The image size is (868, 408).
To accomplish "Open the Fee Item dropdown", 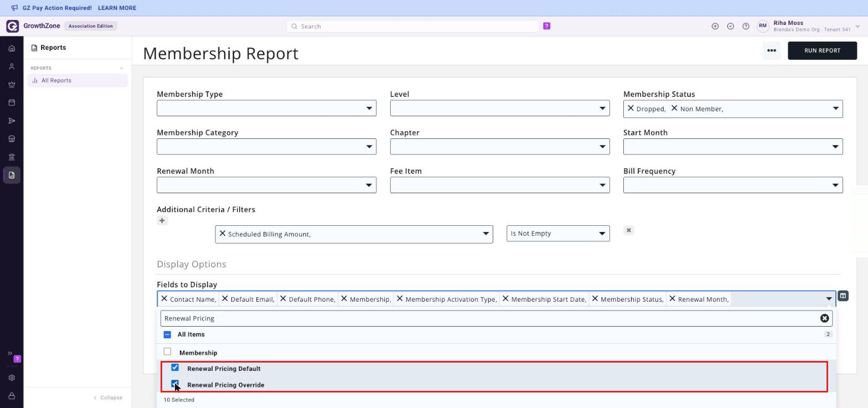I will (500, 185).
